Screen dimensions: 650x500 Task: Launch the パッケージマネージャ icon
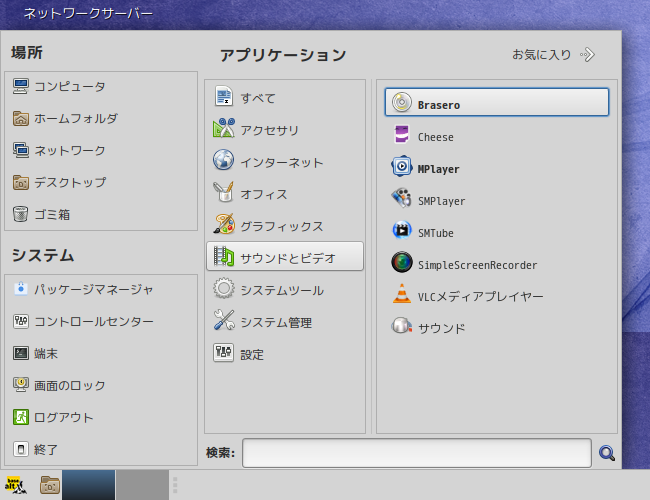(x=21, y=289)
